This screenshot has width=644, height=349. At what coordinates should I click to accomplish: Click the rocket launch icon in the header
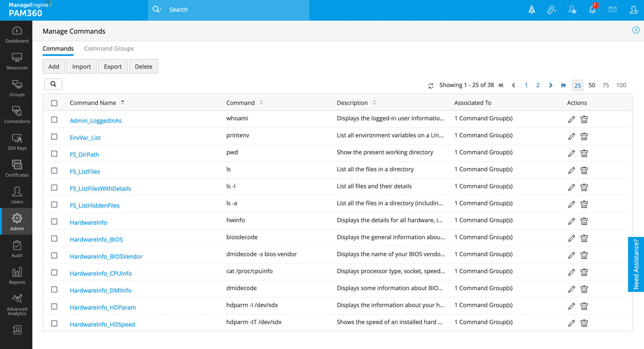click(532, 10)
